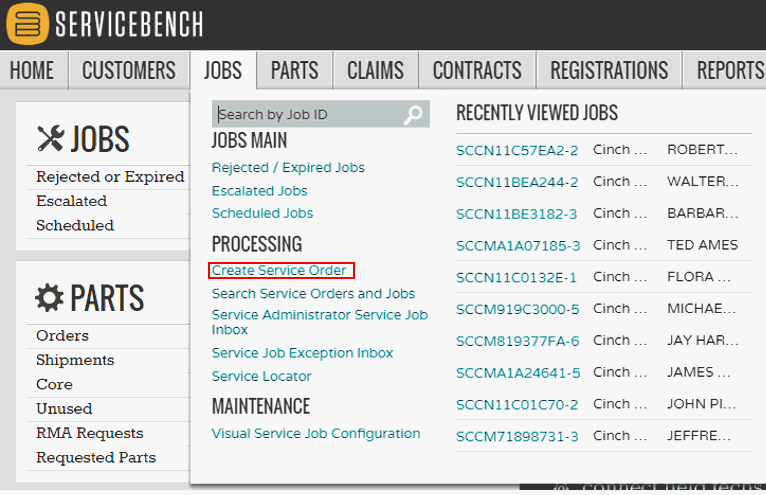
Task: Click customer name JOHN PI… in recent jobs
Action: [x=702, y=404]
